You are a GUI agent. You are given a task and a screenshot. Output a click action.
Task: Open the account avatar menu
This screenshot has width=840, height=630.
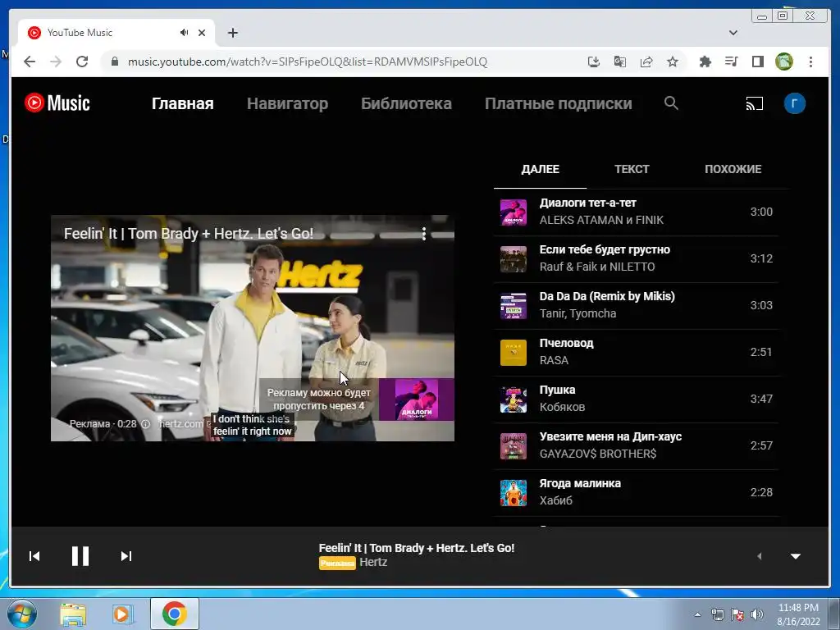click(x=794, y=103)
